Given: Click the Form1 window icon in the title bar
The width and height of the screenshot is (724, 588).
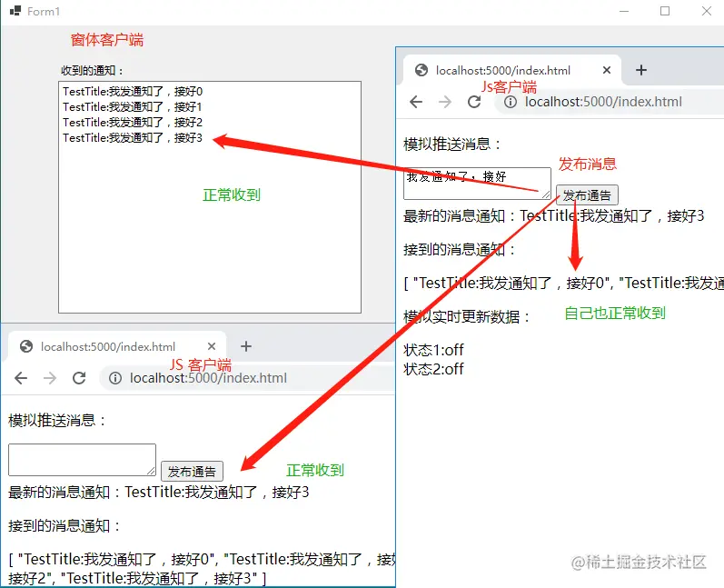Looking at the screenshot, I should pyautogui.click(x=15, y=11).
